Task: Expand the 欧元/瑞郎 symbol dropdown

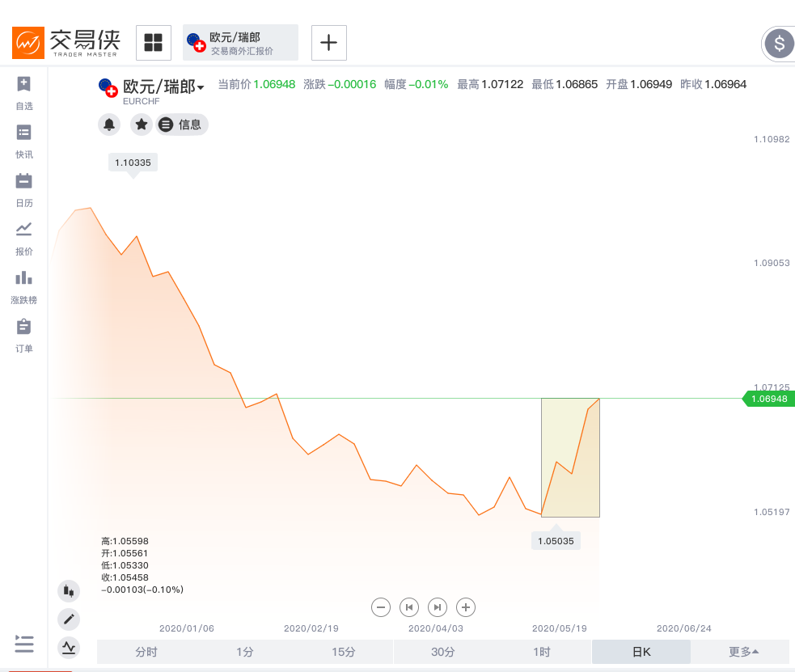Action: coord(201,87)
